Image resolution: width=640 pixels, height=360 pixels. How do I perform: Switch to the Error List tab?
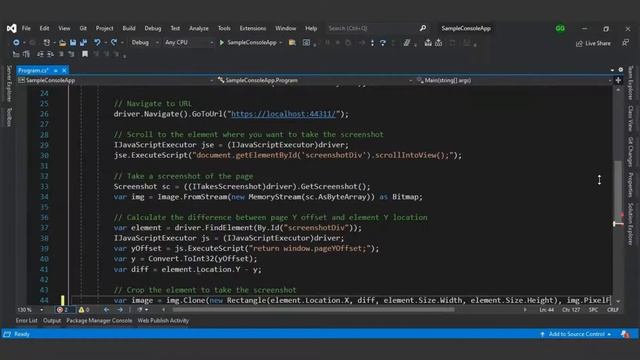coord(27,321)
